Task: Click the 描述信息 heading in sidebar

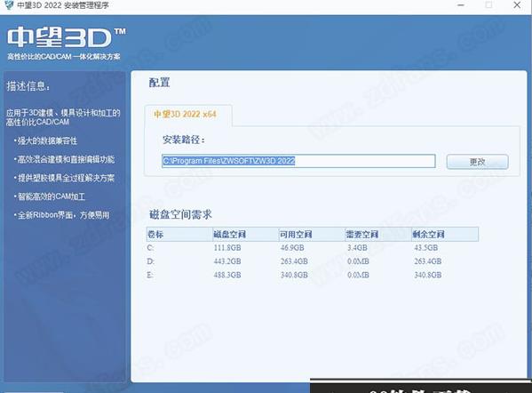Action: pyautogui.click(x=28, y=86)
